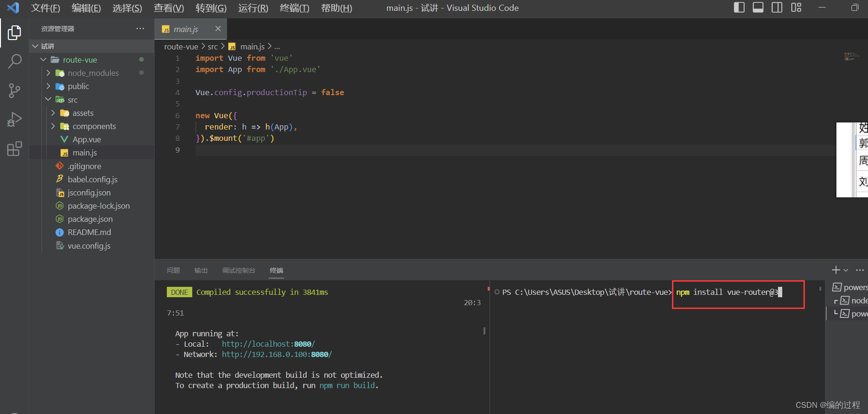Switch to 问题 panel tab
868x414 pixels.
pos(173,270)
